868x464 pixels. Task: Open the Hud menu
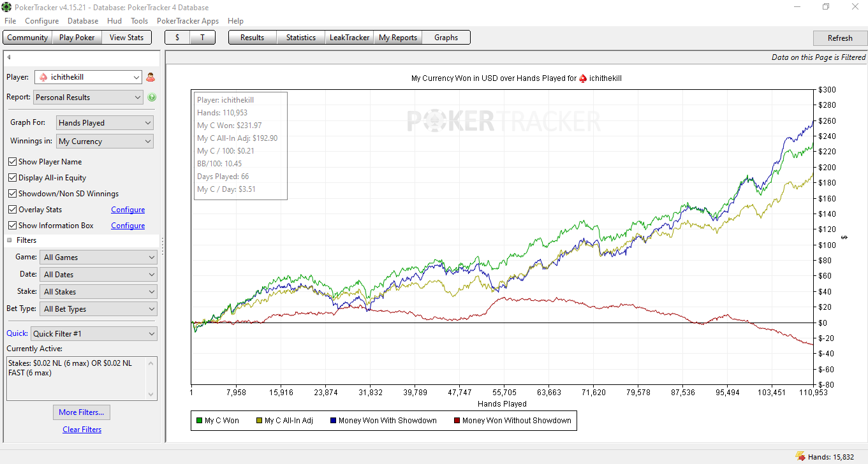(115, 21)
